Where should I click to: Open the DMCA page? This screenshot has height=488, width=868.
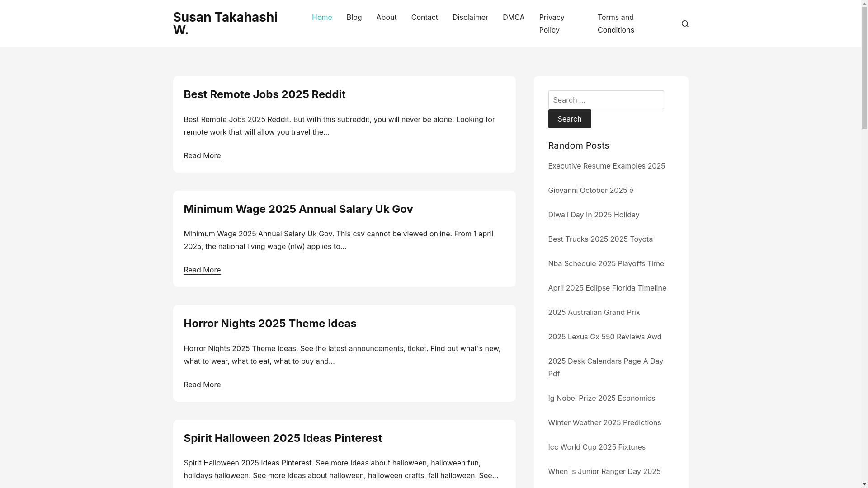(x=514, y=17)
